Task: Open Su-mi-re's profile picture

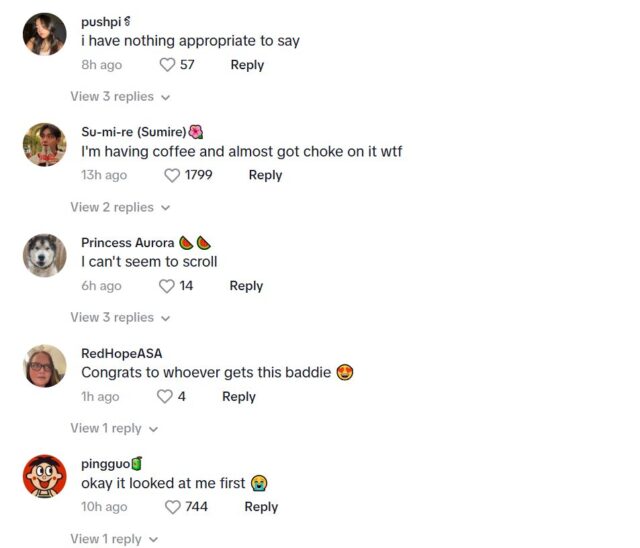Action: point(44,144)
